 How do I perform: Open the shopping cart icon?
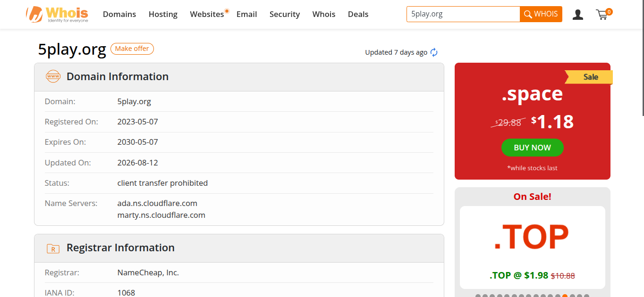(603, 14)
